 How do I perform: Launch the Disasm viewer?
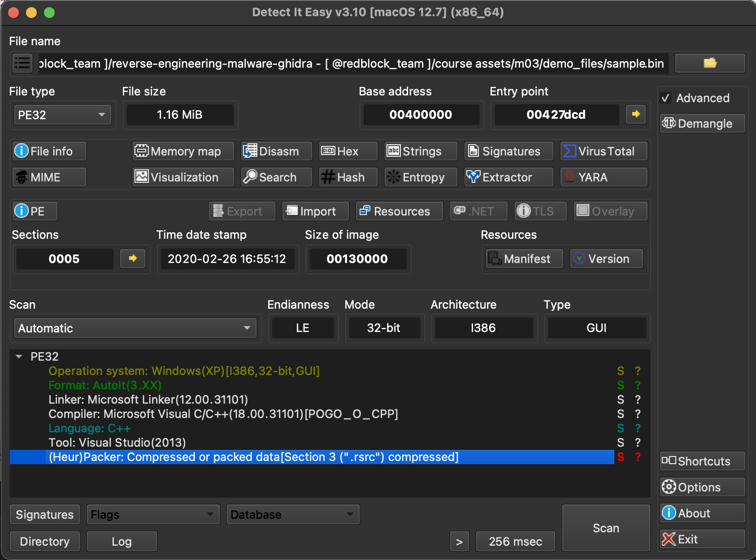tap(276, 151)
